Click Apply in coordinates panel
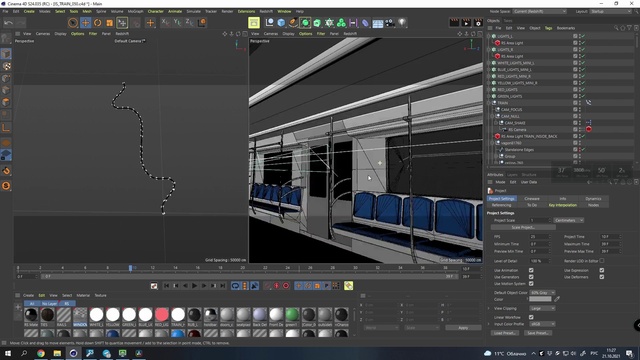This screenshot has width=640, height=360. (463, 328)
